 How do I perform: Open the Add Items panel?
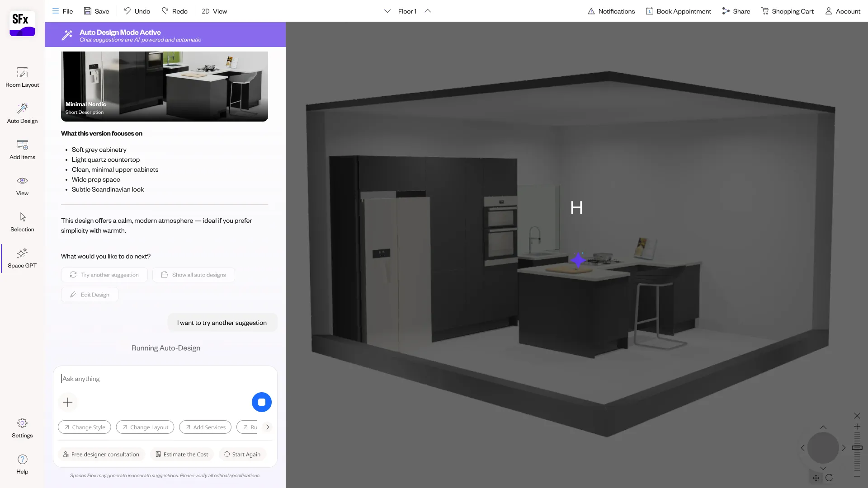pyautogui.click(x=22, y=150)
